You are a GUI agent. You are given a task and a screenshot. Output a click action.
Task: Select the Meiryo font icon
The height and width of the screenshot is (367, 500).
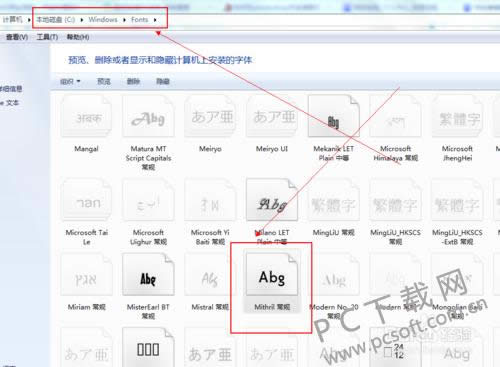[210, 116]
